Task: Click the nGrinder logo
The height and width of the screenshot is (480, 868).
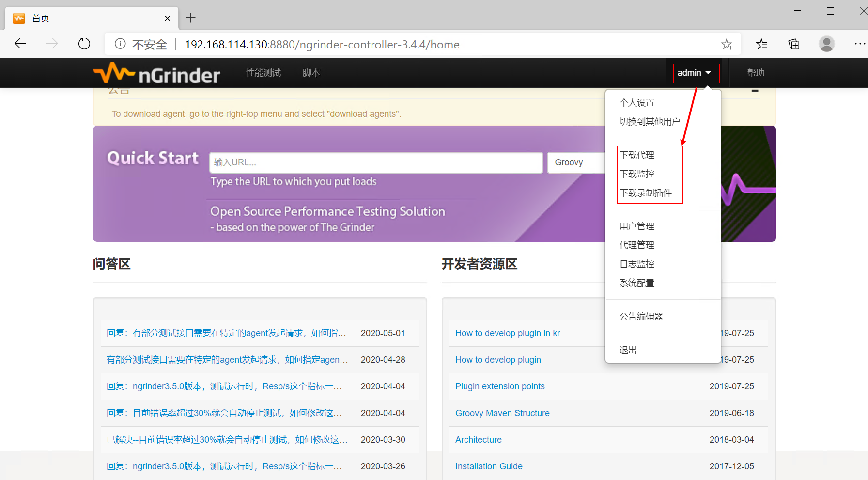Action: pyautogui.click(x=156, y=73)
